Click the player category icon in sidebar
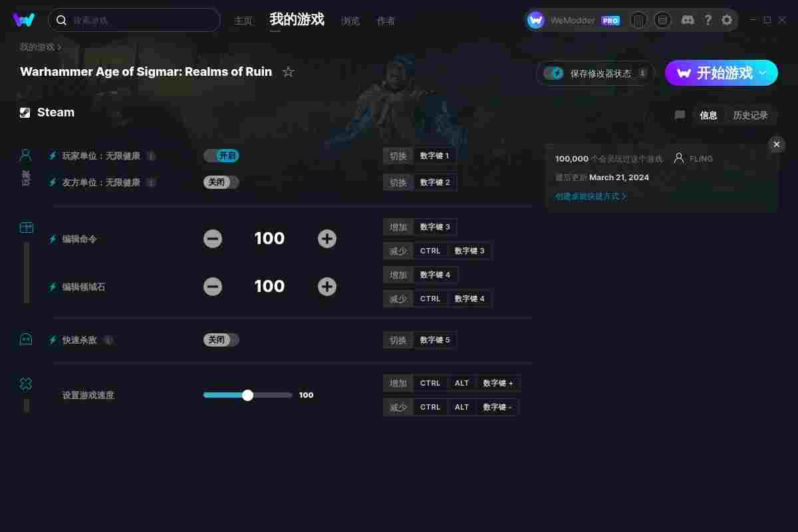 pyautogui.click(x=26, y=155)
